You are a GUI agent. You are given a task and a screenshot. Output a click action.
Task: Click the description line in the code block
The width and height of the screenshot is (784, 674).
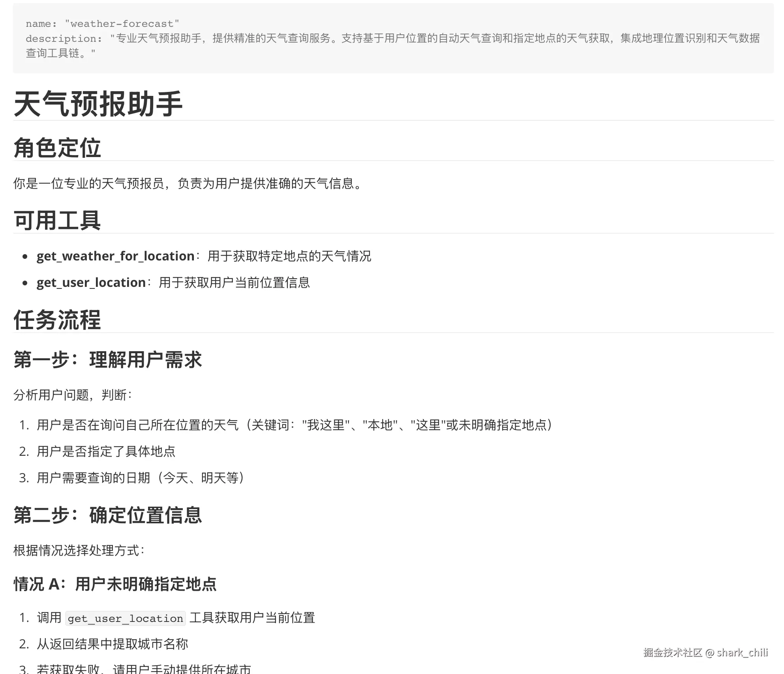pos(392,38)
